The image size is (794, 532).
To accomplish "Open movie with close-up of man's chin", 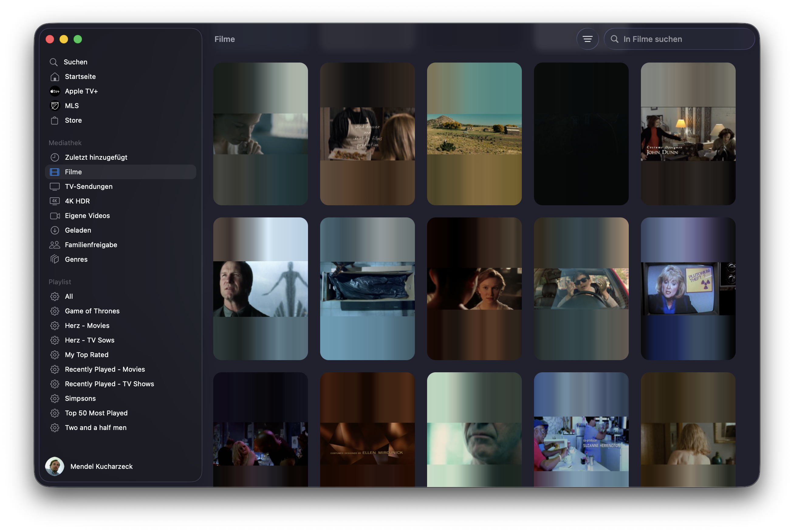I will point(474,430).
